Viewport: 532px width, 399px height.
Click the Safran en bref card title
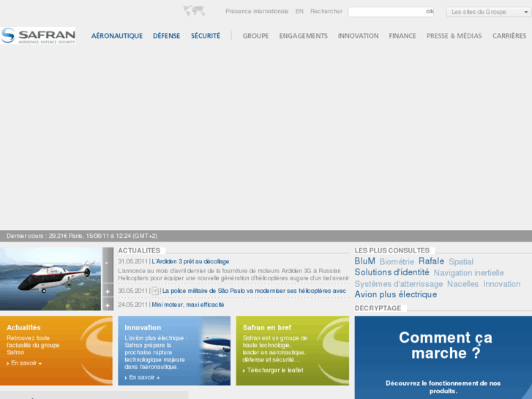(267, 328)
